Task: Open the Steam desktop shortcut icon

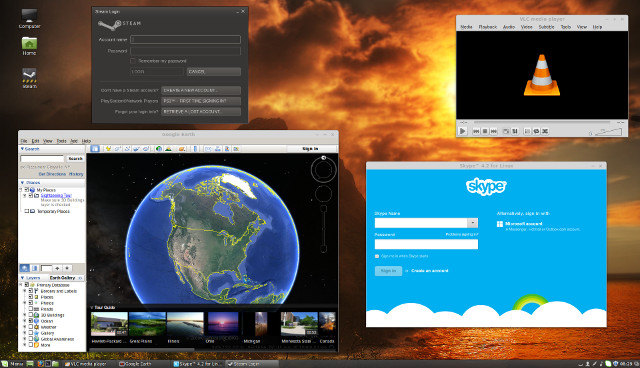Action: click(x=29, y=77)
